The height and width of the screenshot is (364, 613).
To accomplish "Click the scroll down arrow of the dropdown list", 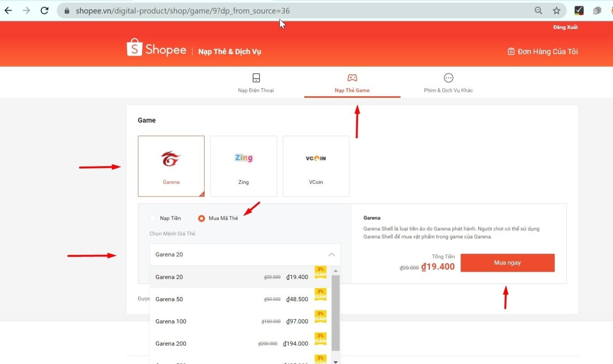I will pos(336,361).
